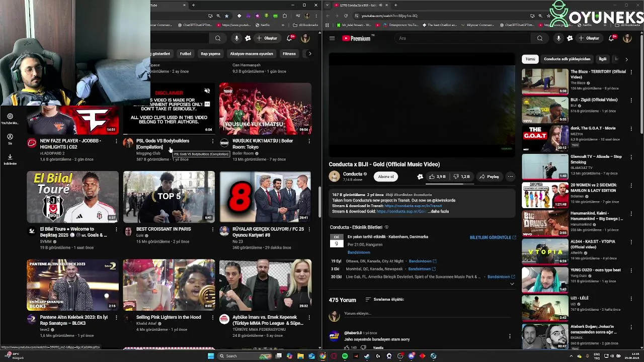Open account avatar in left YouTube window
Viewport: 644px width, 362px height.
pyautogui.click(x=305, y=38)
